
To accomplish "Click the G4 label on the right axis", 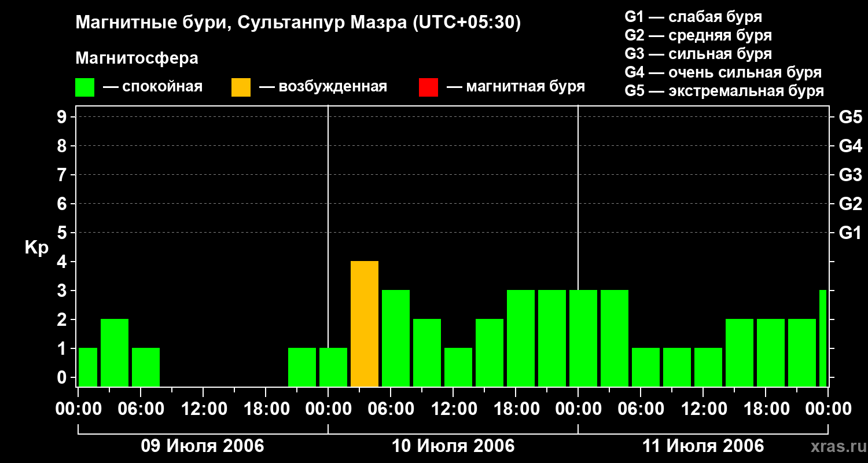I will pyautogui.click(x=850, y=146).
